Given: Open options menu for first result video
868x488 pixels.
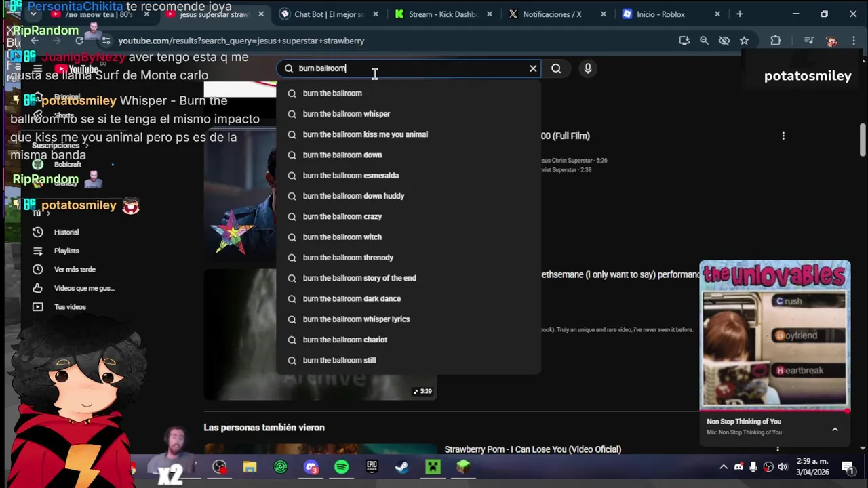Looking at the screenshot, I should [x=783, y=136].
